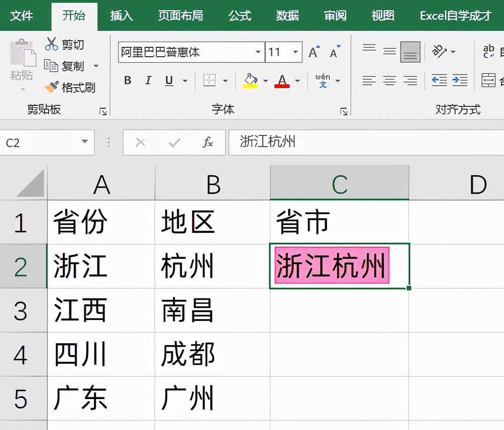
Task: Select column D header
Action: (456, 184)
